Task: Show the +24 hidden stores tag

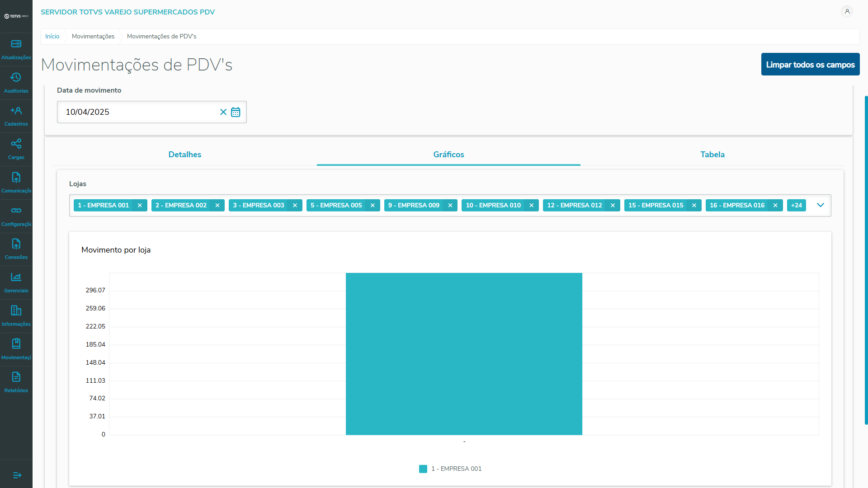Action: (x=796, y=206)
